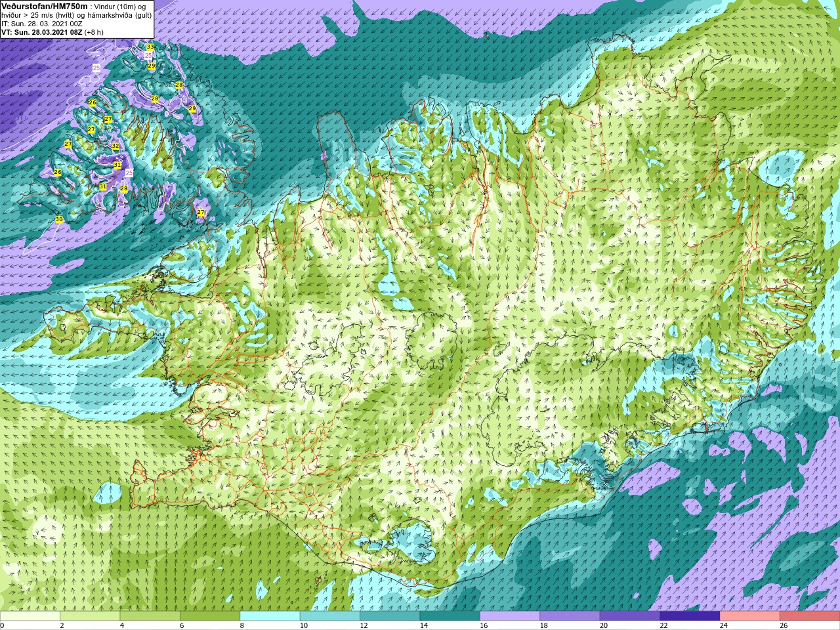Click the legend scale label "14"
The image size is (840, 630).
point(423,625)
